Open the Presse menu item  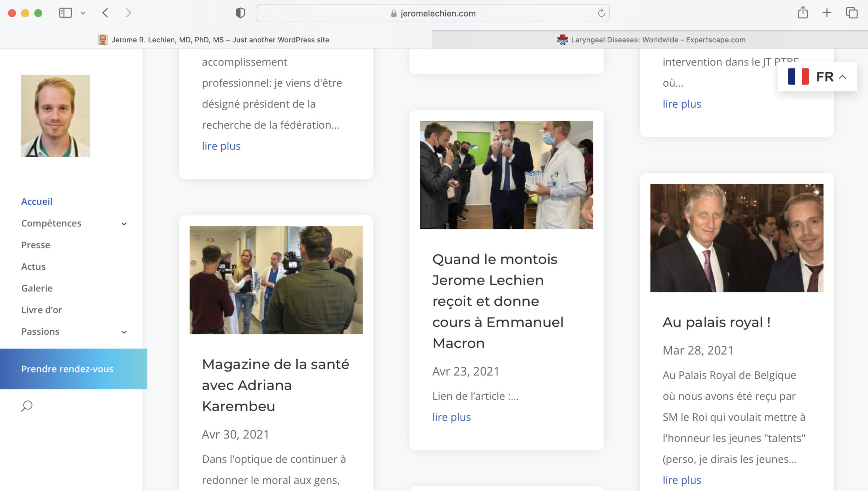[36, 245]
